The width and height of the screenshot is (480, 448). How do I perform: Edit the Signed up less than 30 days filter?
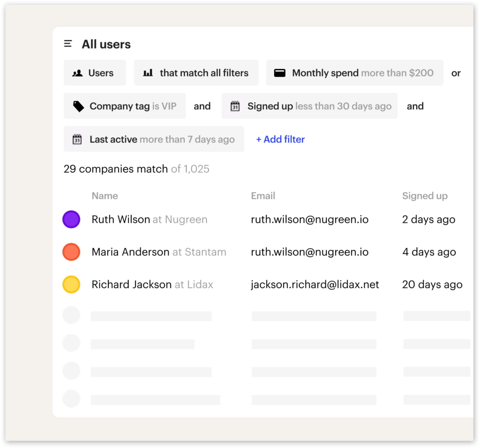(309, 106)
